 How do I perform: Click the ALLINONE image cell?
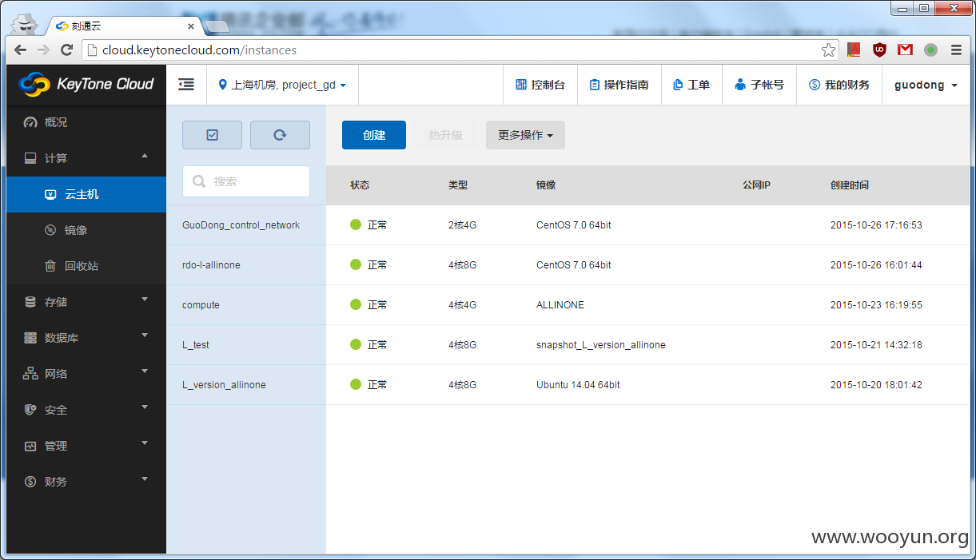pos(560,305)
